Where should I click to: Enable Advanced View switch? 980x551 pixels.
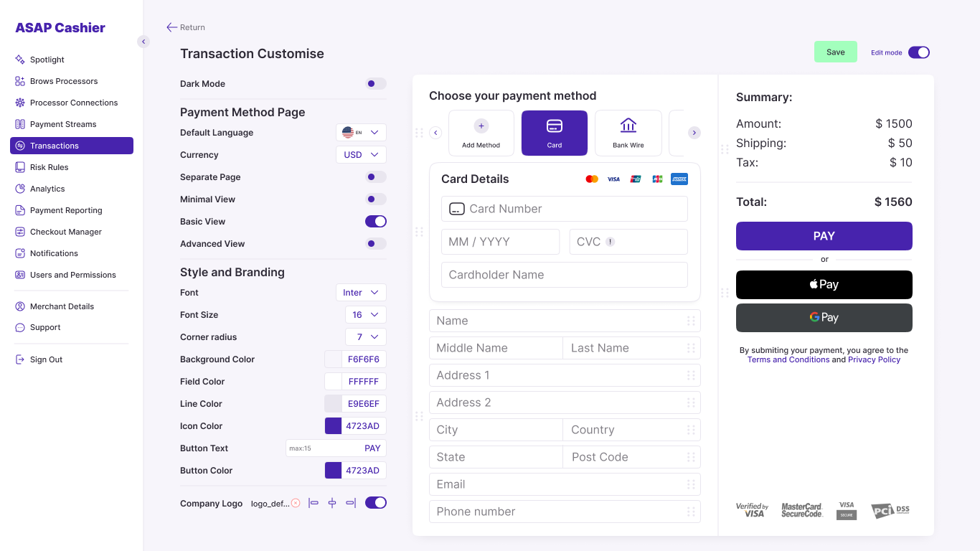pyautogui.click(x=376, y=244)
